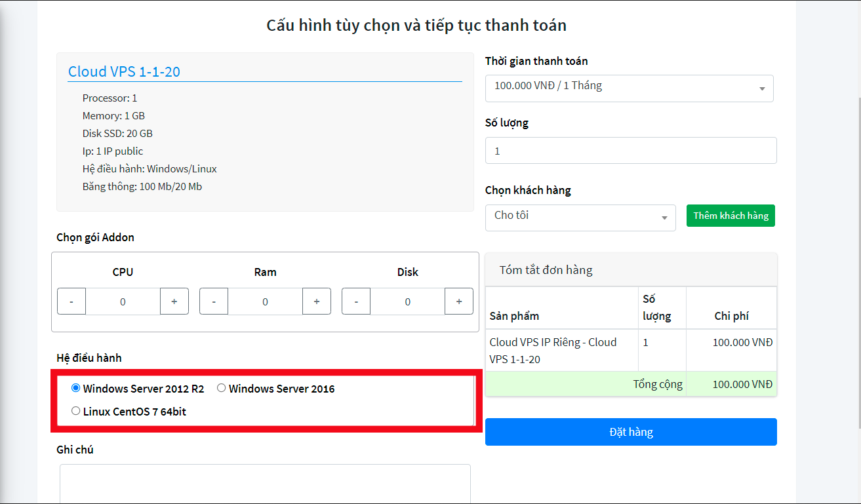Click the payment period dropdown arrow

click(762, 89)
